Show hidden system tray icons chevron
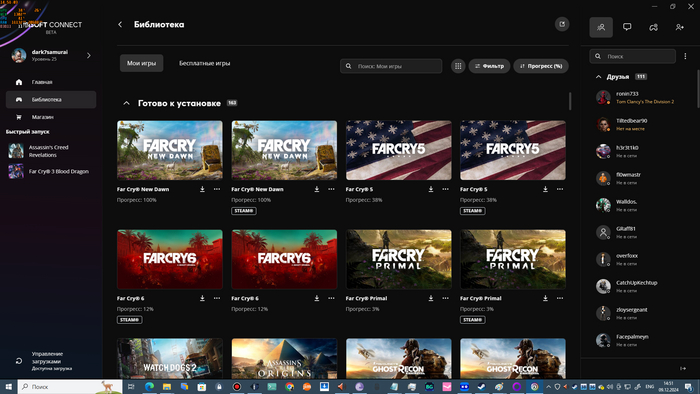This screenshot has height=394, width=700. [548, 386]
